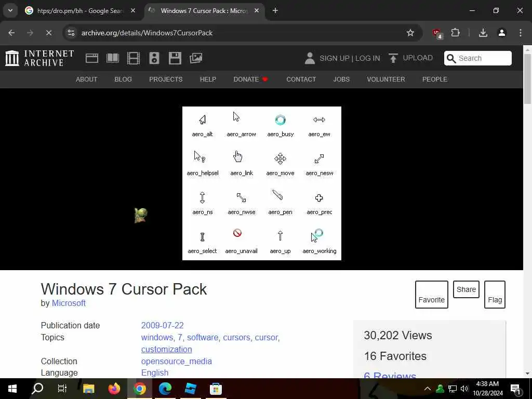Open the BLOG menu item

coord(123,79)
